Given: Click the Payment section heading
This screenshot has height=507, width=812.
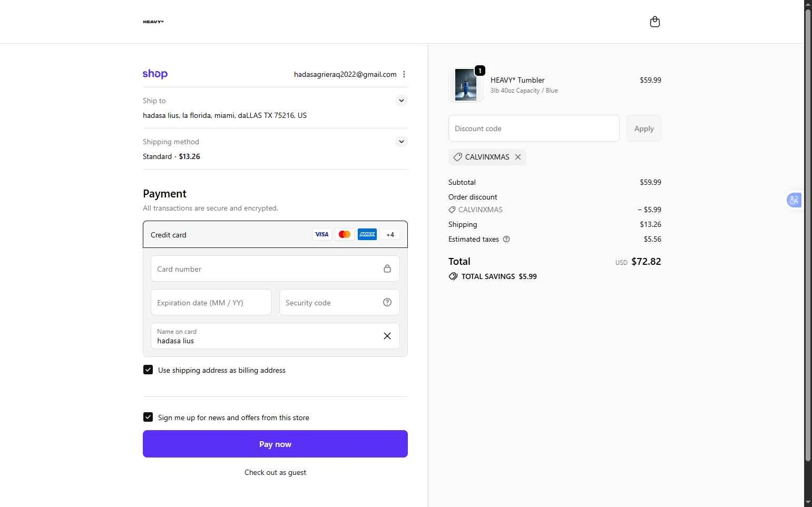Looking at the screenshot, I should 164,194.
